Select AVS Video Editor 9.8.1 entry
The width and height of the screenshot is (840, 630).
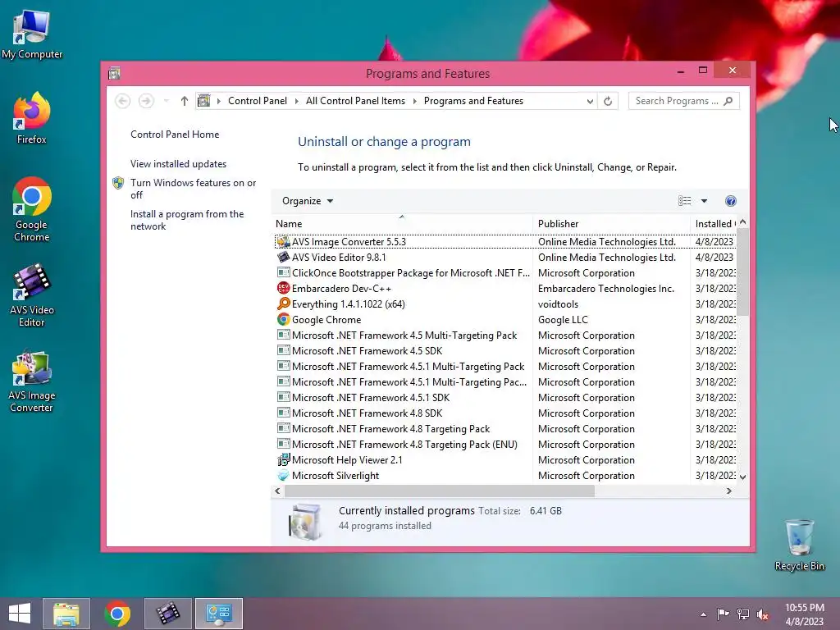pos(504,257)
